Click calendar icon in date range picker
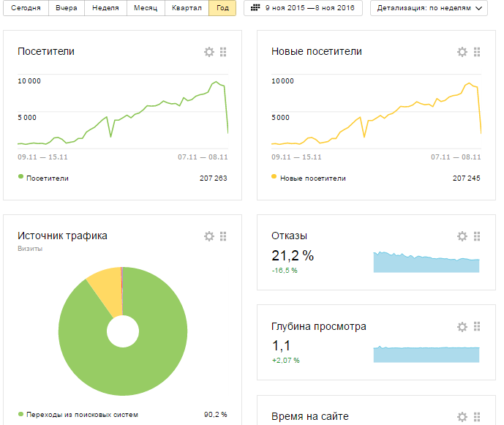The width and height of the screenshot is (504, 425). 256,8
